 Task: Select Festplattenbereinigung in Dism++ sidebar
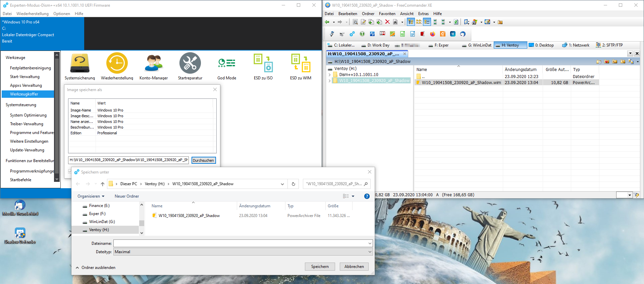pos(31,68)
